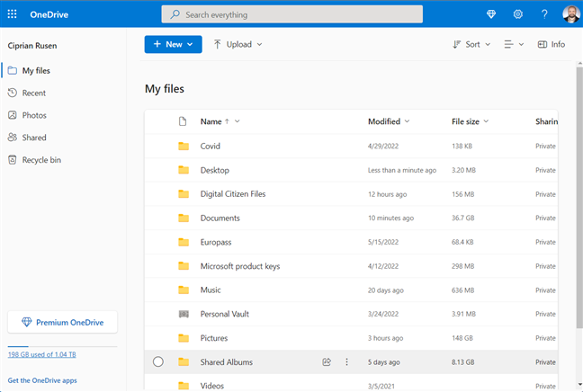Open the app launcher grid icon

pos(12,14)
